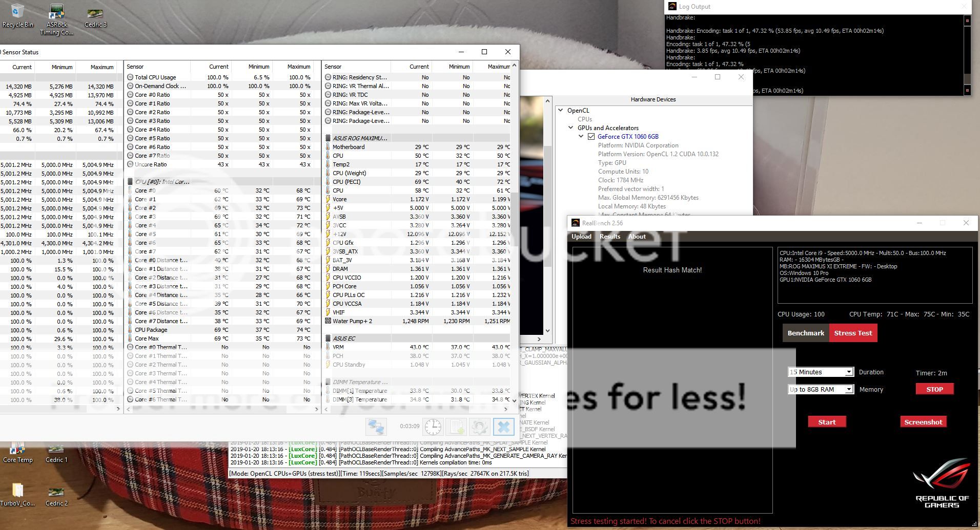The image size is (980, 530).
Task: Select CPU (PECI) temperature row
Action: pyautogui.click(x=417, y=182)
